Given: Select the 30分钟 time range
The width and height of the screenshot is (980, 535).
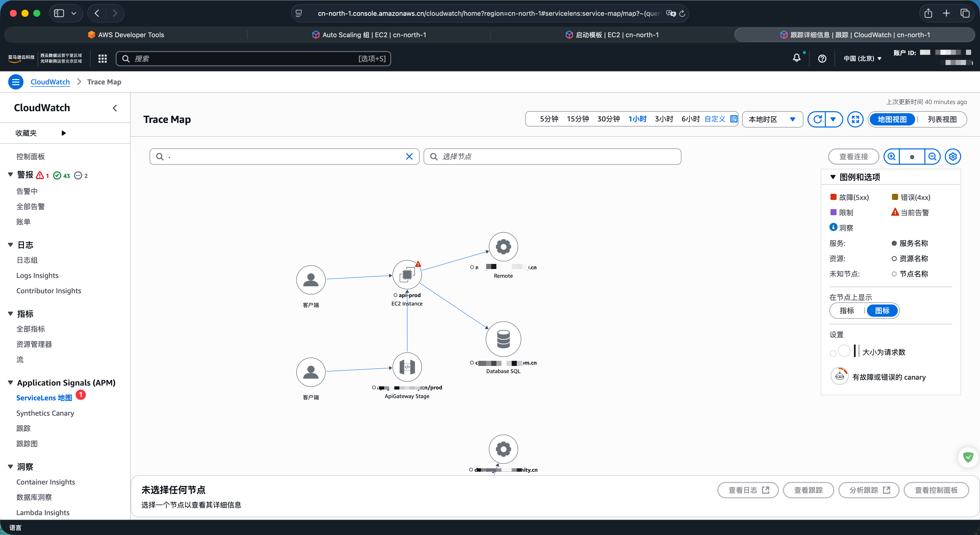Looking at the screenshot, I should 608,119.
